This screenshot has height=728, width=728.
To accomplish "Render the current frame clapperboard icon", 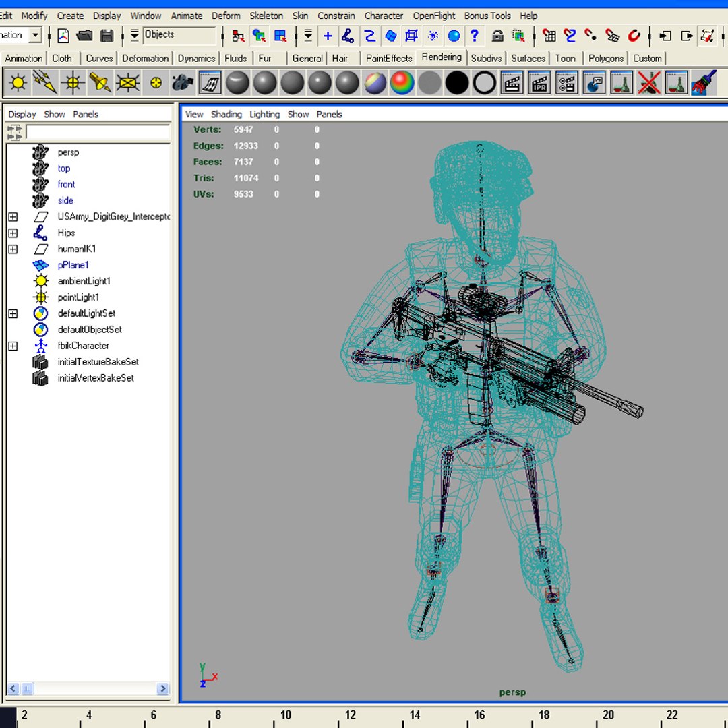I will 512,83.
